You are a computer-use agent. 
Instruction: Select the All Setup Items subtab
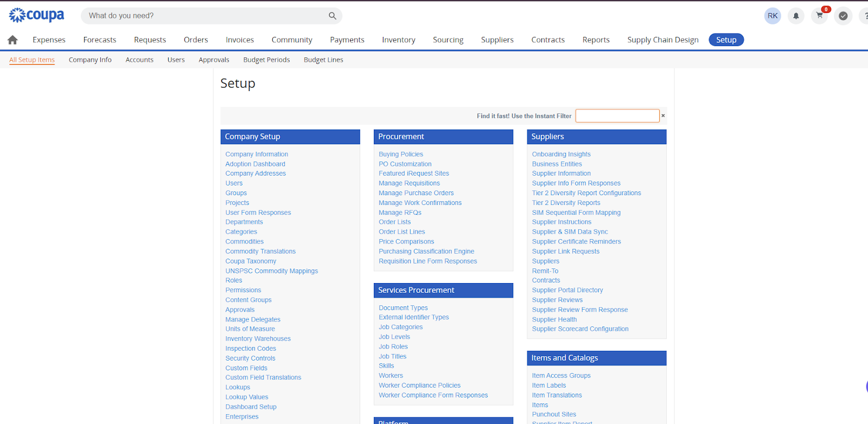32,60
